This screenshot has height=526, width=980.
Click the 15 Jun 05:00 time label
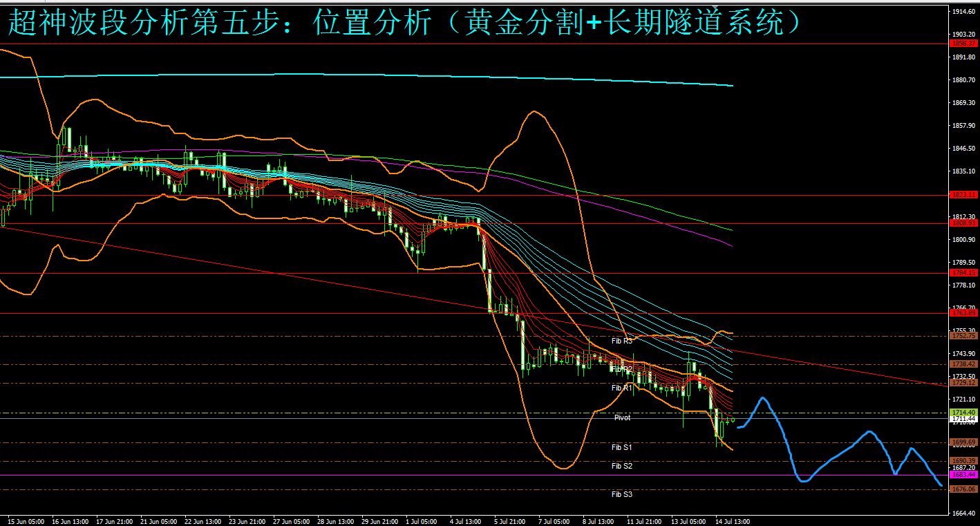(x=26, y=520)
